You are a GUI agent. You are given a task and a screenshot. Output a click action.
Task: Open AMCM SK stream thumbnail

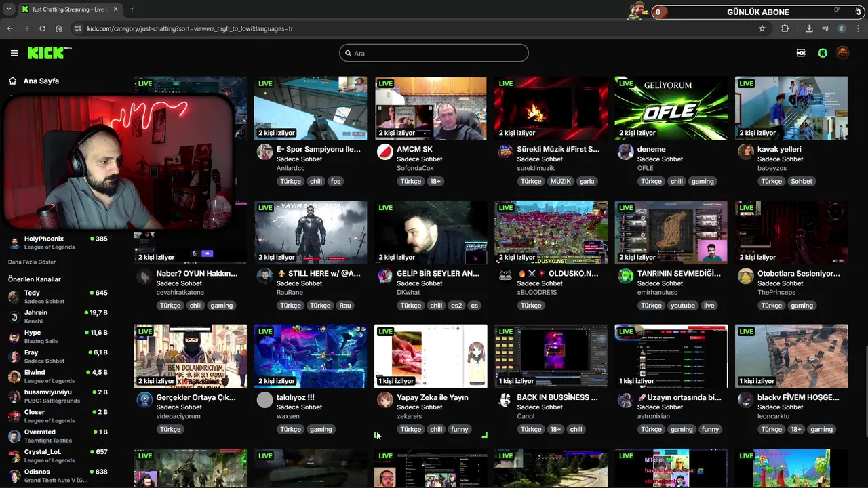(431, 108)
